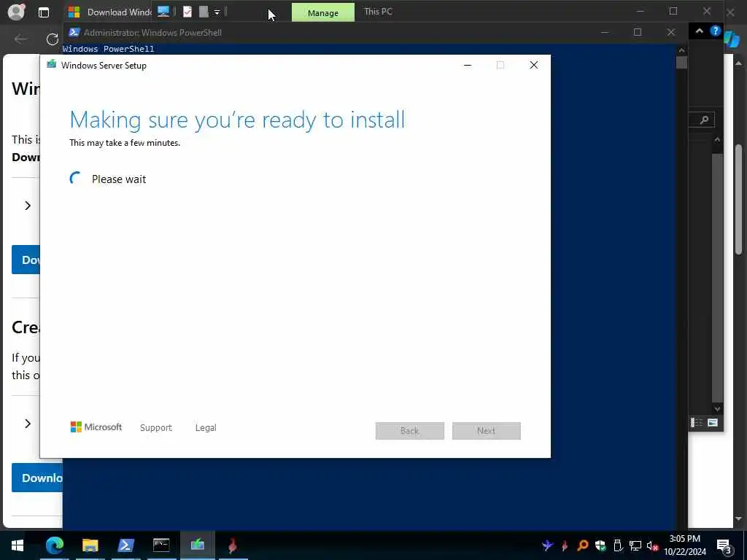Select the Download Windows browser tab
The width and height of the screenshot is (747, 560).
point(109,12)
